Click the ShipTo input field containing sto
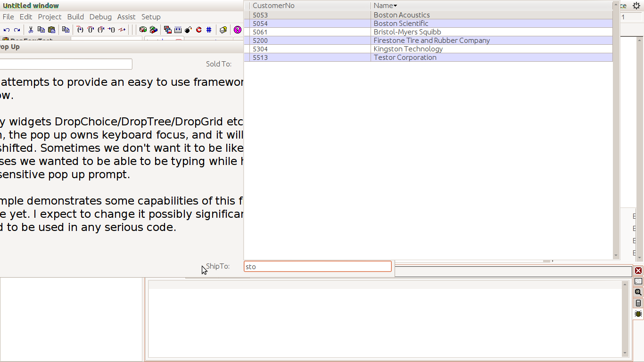The height and width of the screenshot is (362, 644). [317, 267]
